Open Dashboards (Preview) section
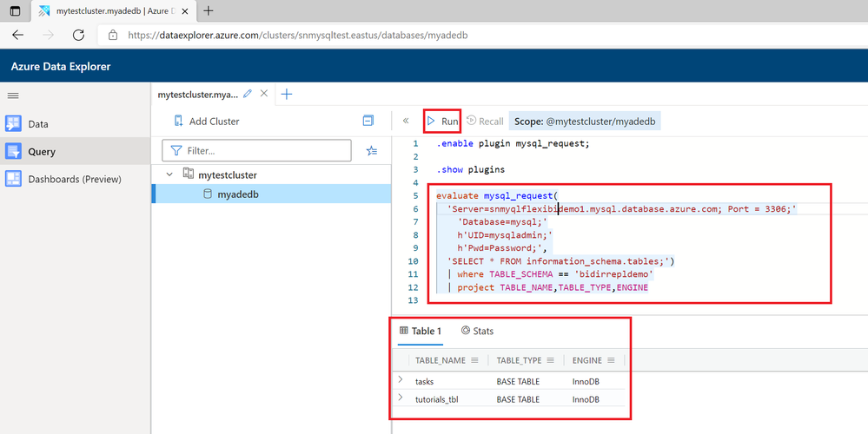The image size is (868, 434). pyautogui.click(x=75, y=179)
